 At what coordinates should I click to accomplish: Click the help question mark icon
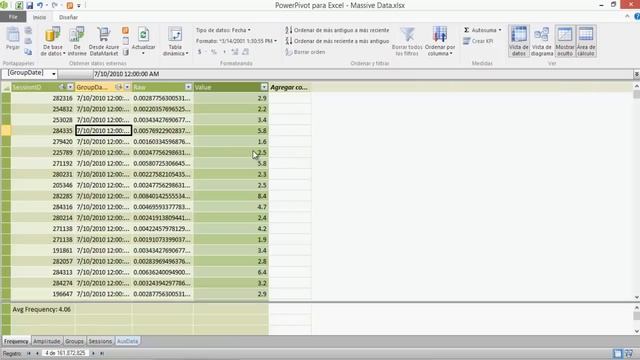click(637, 17)
